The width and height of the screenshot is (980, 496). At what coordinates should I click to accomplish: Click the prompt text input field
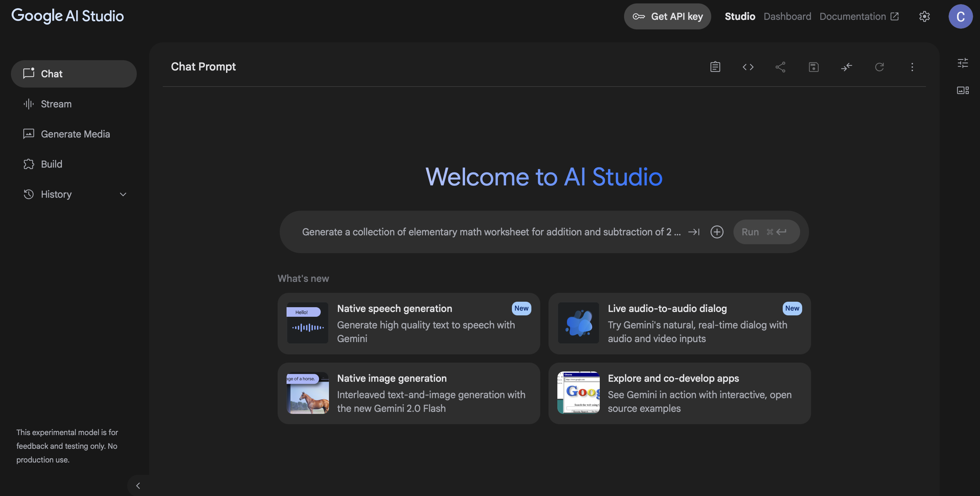click(491, 232)
